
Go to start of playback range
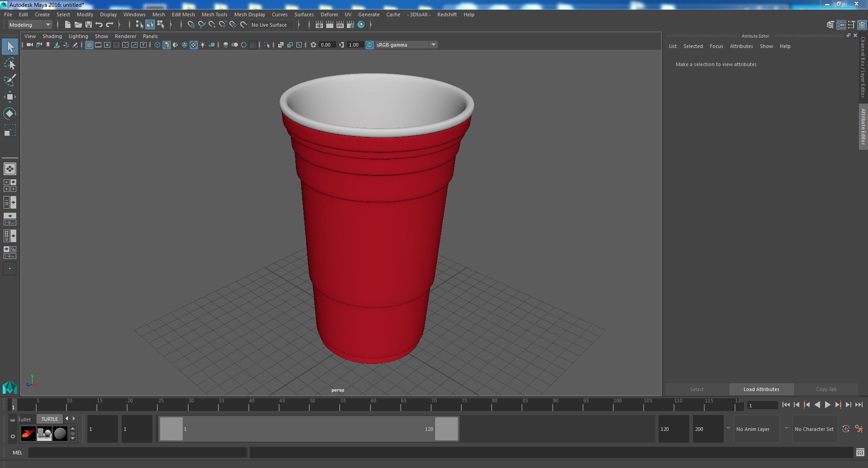(x=786, y=405)
